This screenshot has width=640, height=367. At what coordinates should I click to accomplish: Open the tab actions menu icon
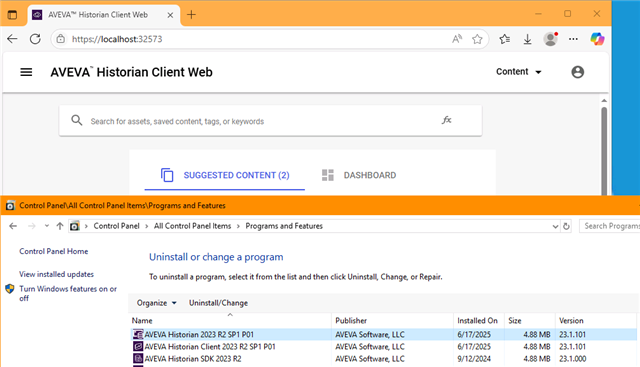[x=12, y=15]
